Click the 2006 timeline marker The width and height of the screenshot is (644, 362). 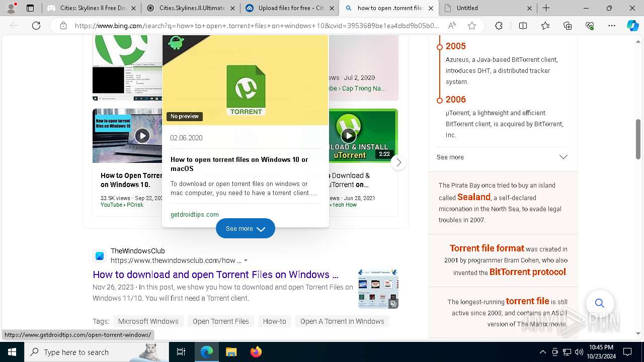[440, 100]
